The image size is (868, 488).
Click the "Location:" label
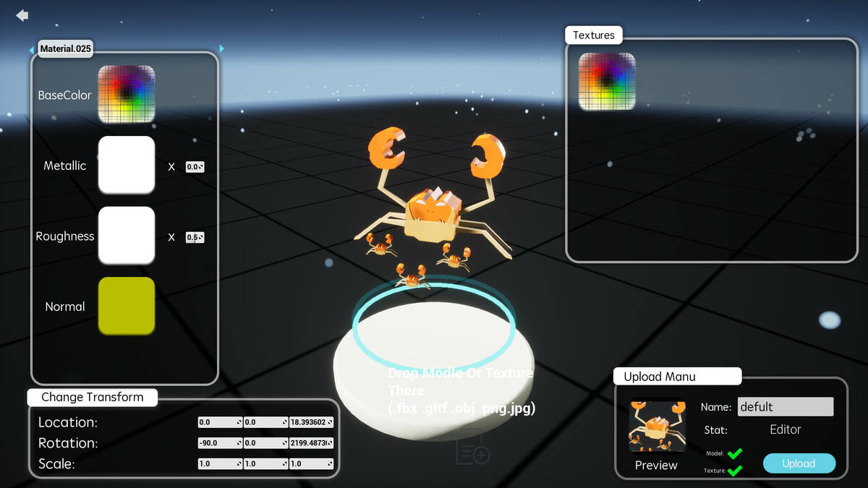coord(68,422)
